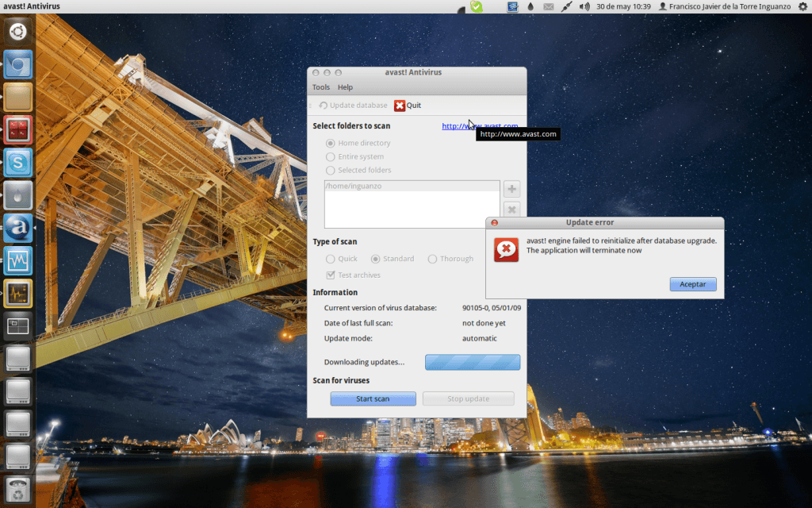This screenshot has width=812, height=508.
Task: Click the toolbar drag handle left of Update database
Action: 310,106
